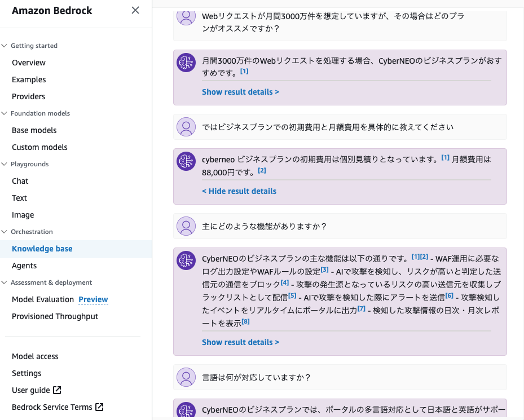Open the Overview page
Screen dimensions: 524x420
29,63
